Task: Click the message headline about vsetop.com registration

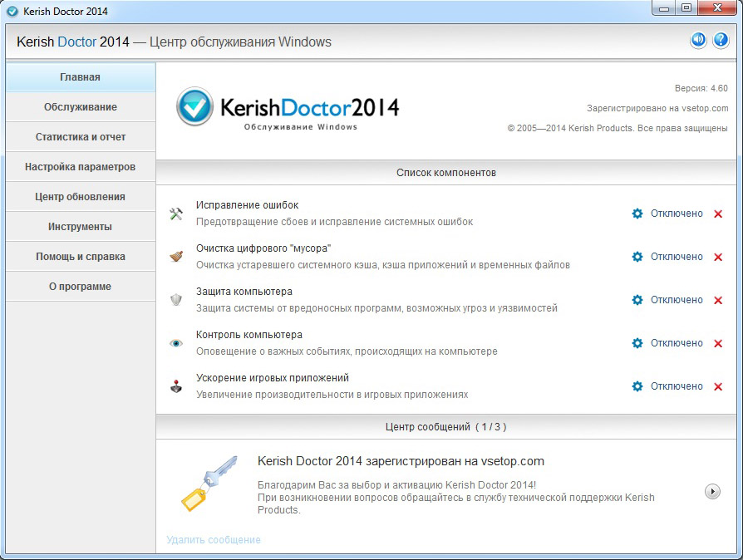Action: coord(401,461)
